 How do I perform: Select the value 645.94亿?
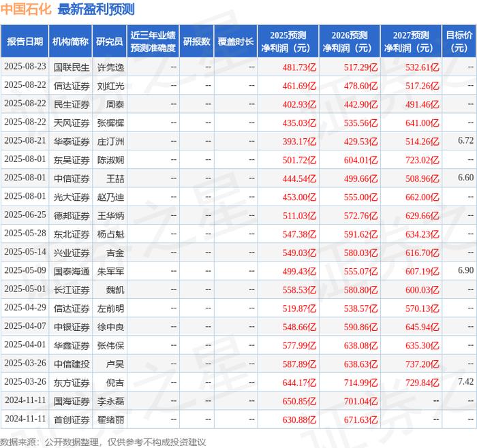coord(422,327)
